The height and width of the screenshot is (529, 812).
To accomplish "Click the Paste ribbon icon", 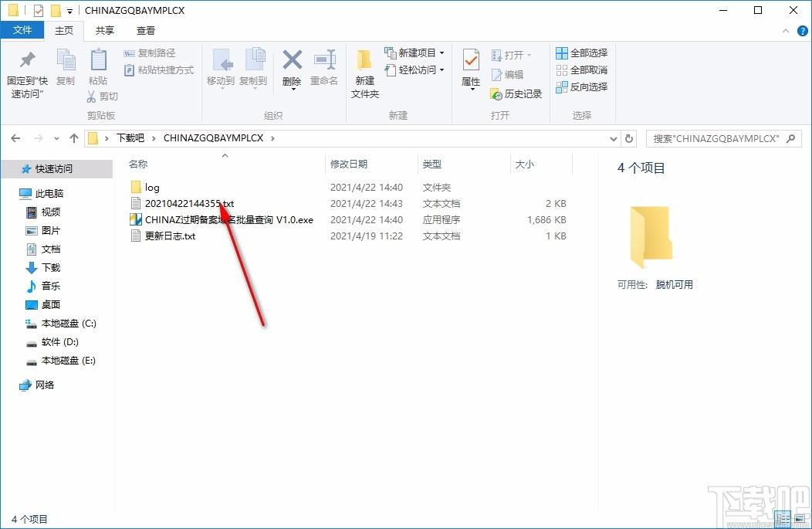I will click(98, 67).
